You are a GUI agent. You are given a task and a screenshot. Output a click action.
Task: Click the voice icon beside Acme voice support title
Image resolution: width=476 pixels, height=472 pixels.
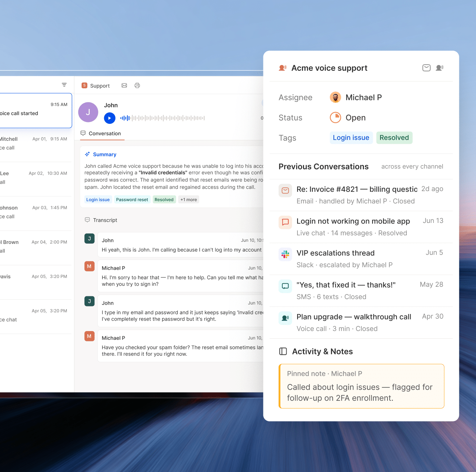coord(283,68)
